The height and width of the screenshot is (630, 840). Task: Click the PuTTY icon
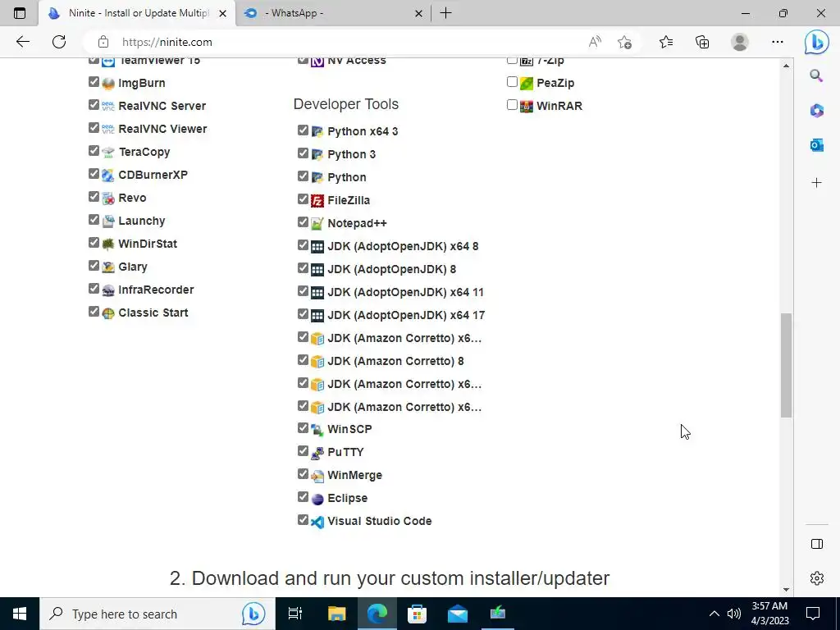(x=317, y=453)
